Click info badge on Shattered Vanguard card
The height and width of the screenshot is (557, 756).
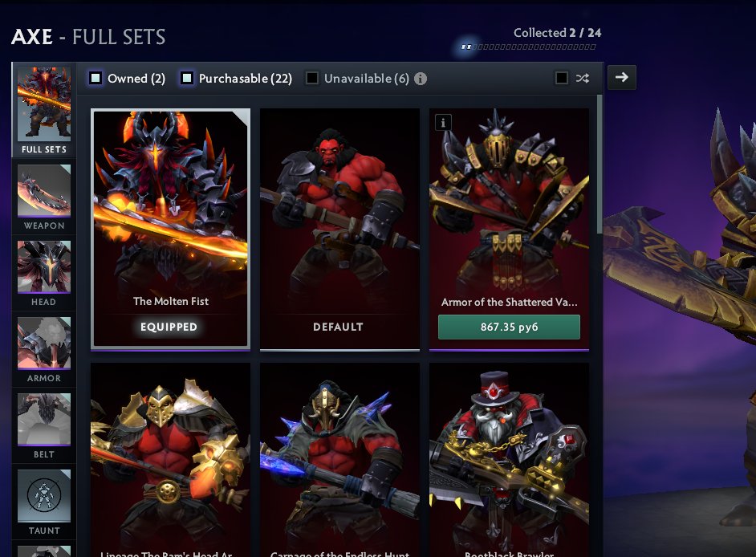click(x=443, y=123)
